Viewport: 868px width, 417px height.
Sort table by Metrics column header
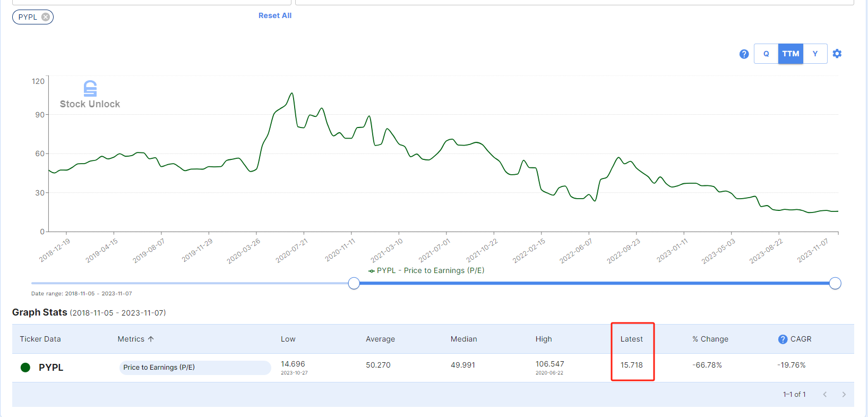point(131,339)
